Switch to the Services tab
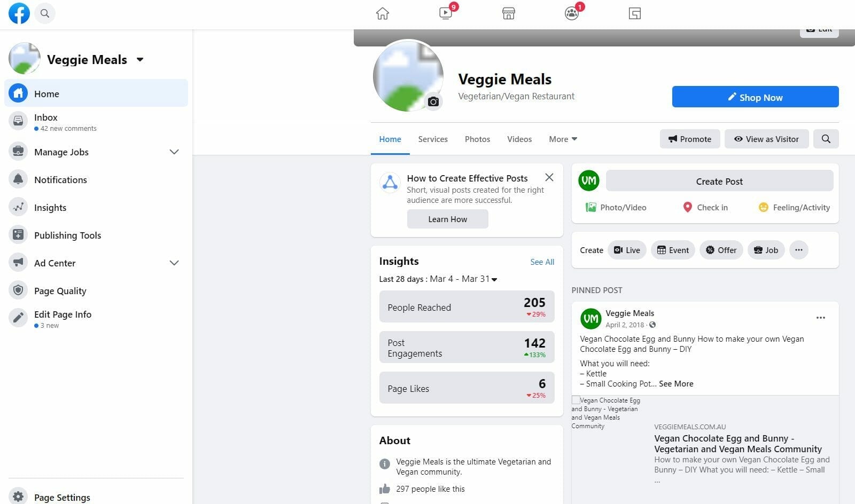This screenshot has width=855, height=504. 432,139
